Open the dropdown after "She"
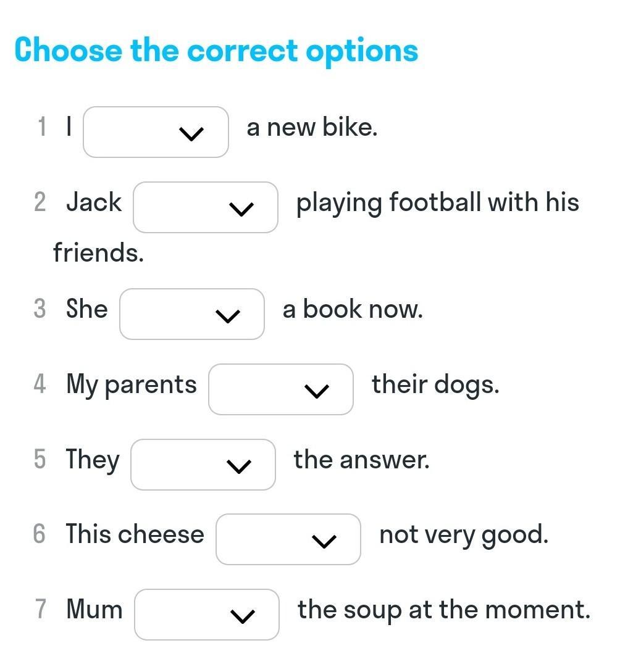Viewport: 620px width, 672px height. pos(191,314)
